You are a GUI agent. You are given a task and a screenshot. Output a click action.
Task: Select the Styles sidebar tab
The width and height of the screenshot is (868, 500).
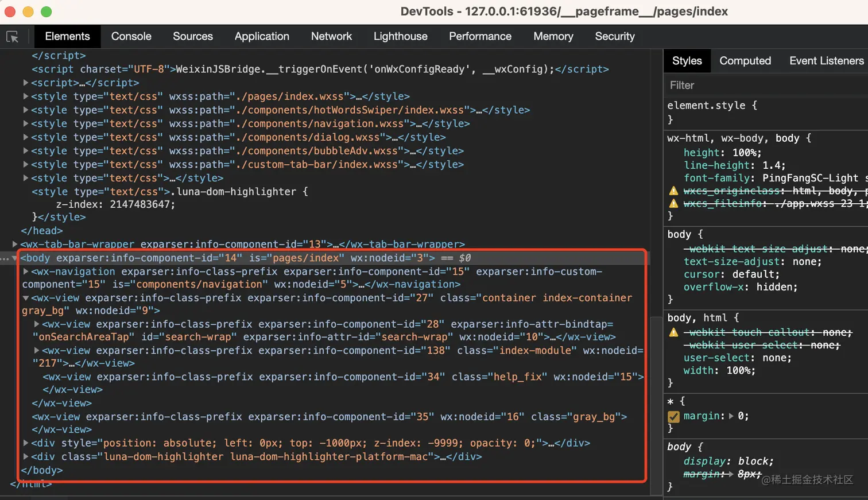687,61
